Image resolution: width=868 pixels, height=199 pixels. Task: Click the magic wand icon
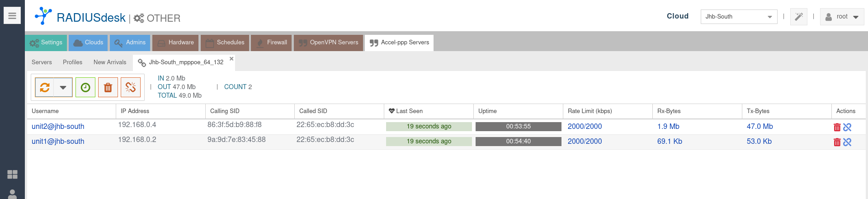pyautogui.click(x=799, y=17)
